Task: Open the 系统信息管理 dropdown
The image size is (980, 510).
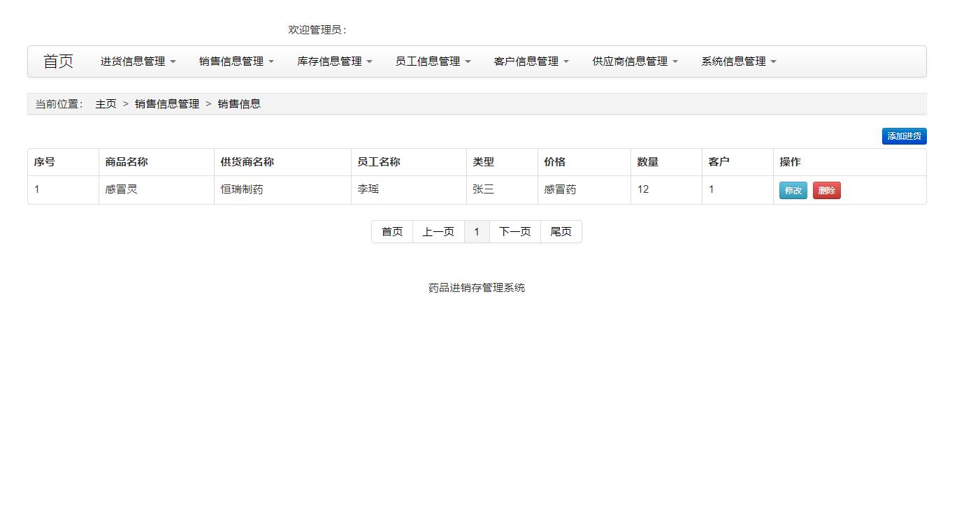Action: (x=737, y=61)
